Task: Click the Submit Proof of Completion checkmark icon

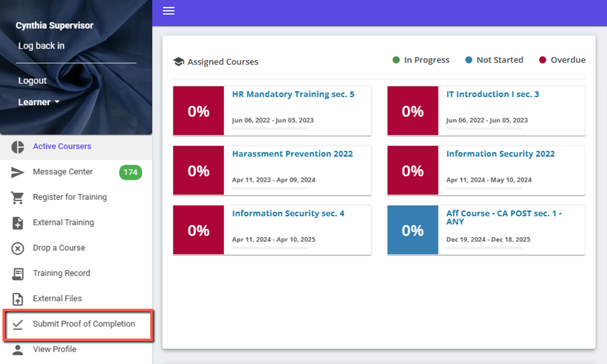Action: pos(17,324)
